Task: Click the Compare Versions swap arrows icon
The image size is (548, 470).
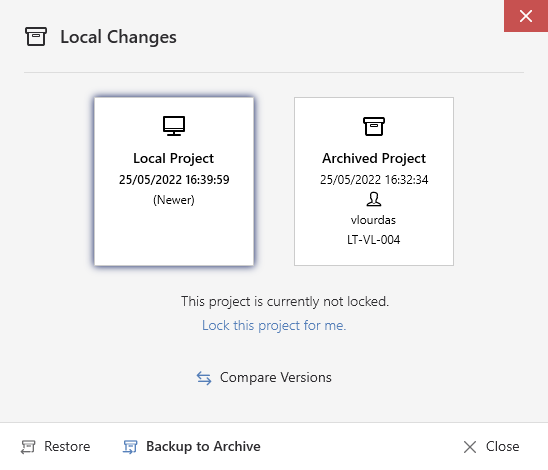Action: click(x=204, y=378)
